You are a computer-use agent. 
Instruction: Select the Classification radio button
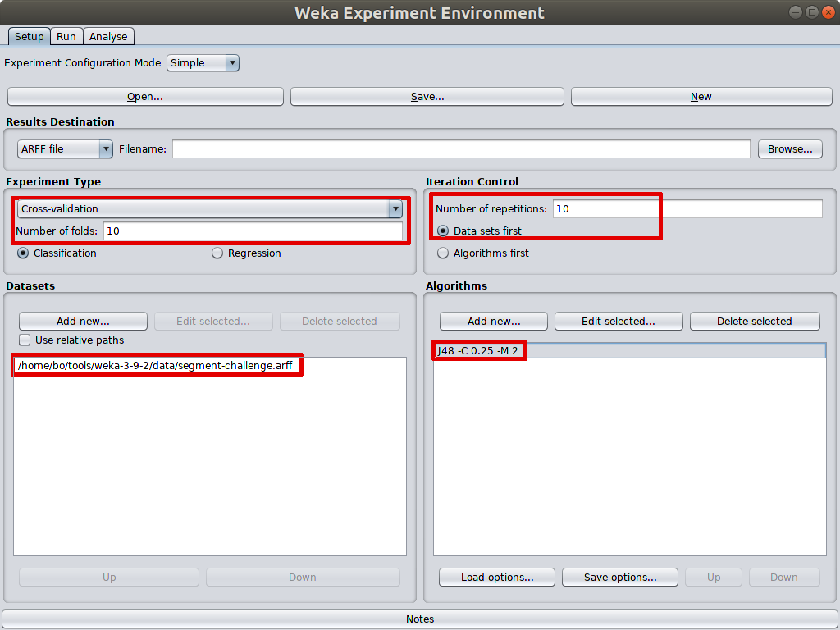pyautogui.click(x=23, y=253)
